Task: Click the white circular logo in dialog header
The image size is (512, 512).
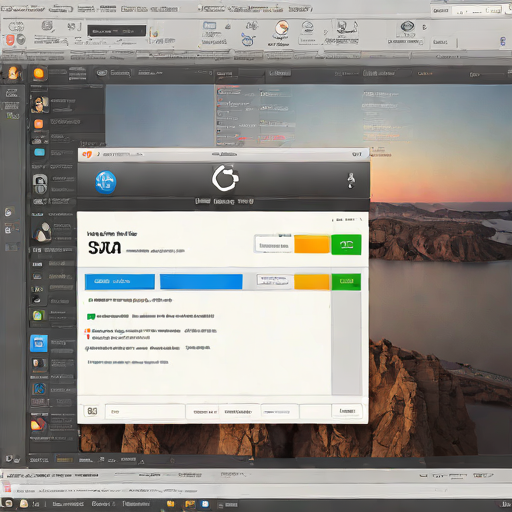Action: pos(225,178)
